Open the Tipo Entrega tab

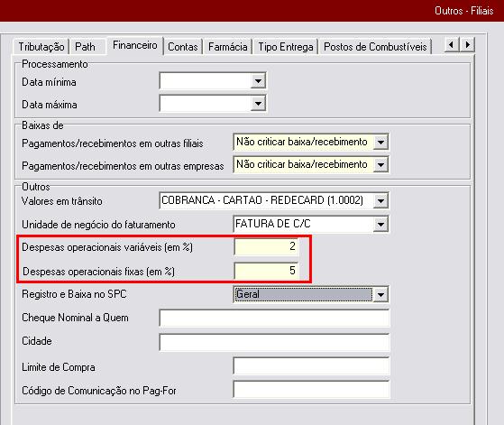pyautogui.click(x=286, y=47)
